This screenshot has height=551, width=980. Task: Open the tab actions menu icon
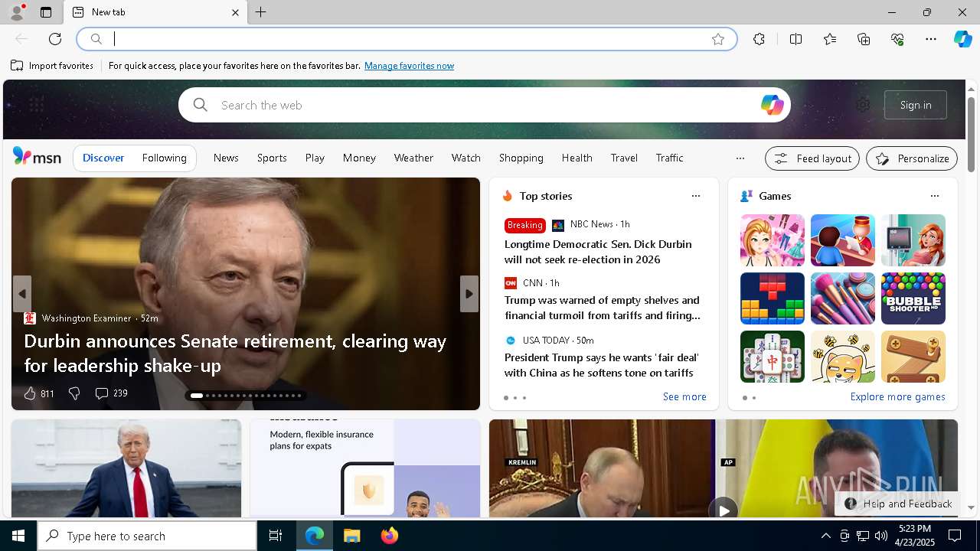(x=46, y=12)
